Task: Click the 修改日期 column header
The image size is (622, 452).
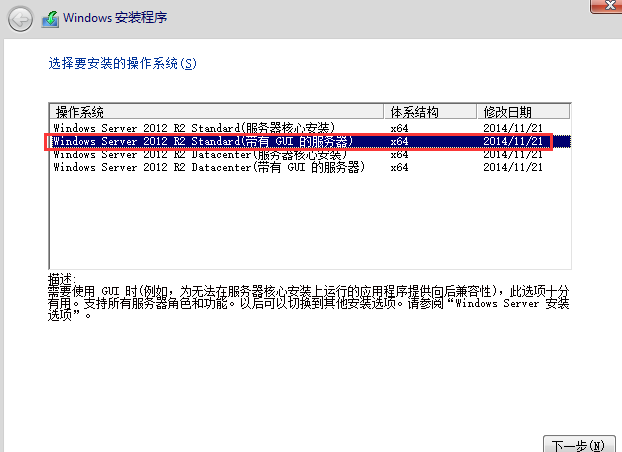Action: click(523, 112)
